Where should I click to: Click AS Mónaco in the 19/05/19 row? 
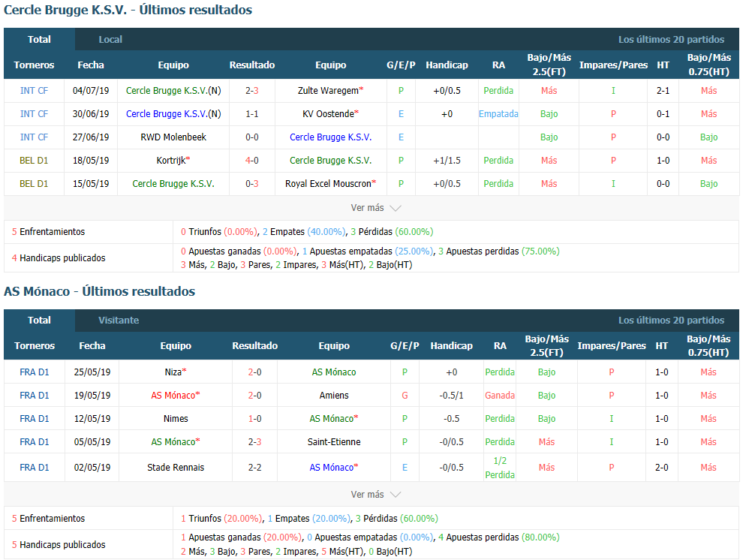[x=173, y=395]
